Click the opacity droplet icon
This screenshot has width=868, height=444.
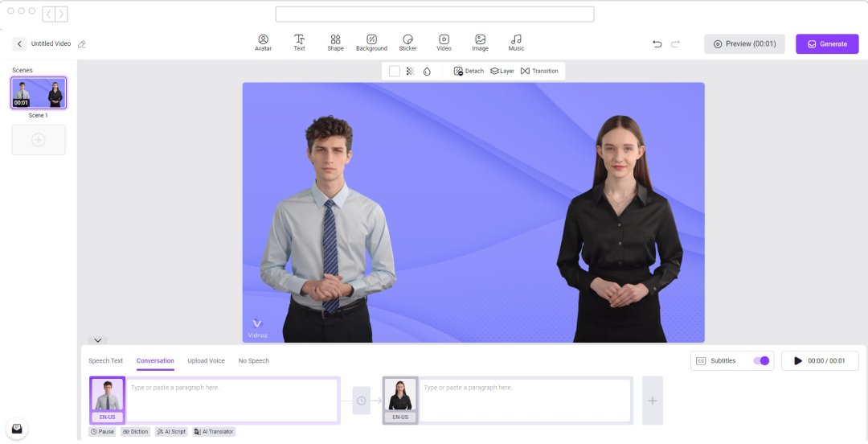click(427, 71)
